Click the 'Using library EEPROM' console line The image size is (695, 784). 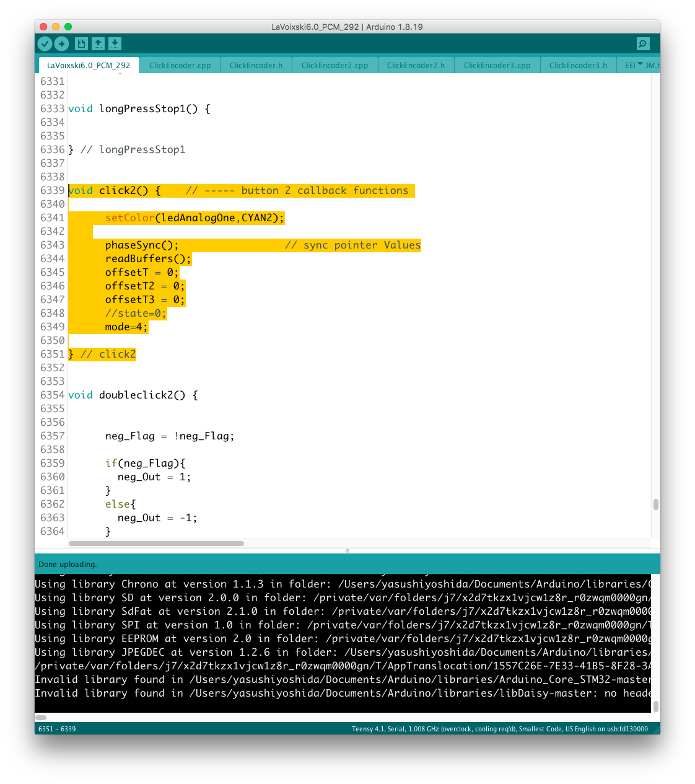point(343,638)
